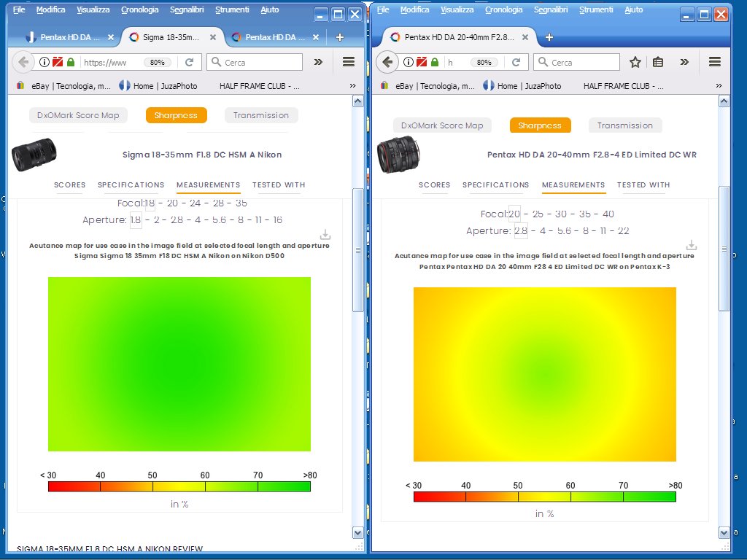This screenshot has height=560, width=747.
Task: Open Visualizza menu in right window
Action: [x=457, y=9]
